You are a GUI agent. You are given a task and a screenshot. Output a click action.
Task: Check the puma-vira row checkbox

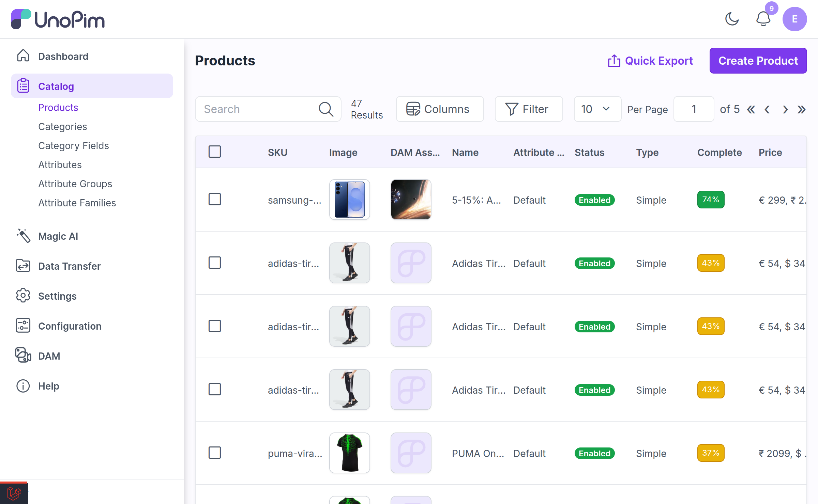point(215,453)
